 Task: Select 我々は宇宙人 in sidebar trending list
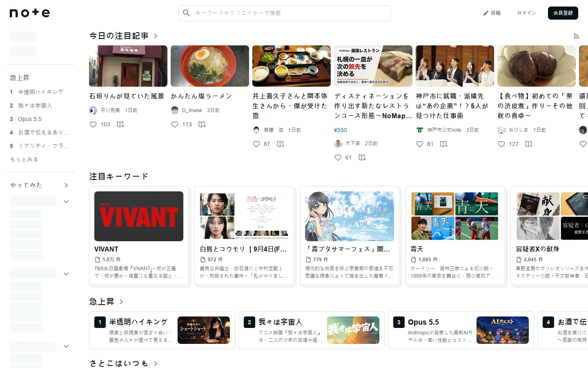(x=35, y=105)
